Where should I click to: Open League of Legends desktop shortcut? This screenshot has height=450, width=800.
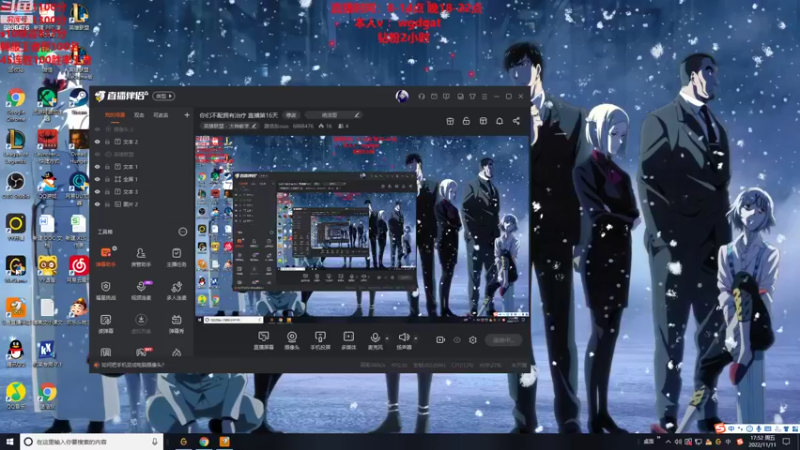tap(16, 146)
